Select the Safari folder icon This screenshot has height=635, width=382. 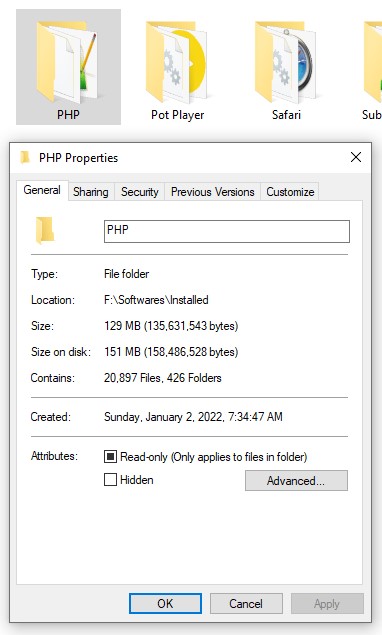(x=285, y=62)
